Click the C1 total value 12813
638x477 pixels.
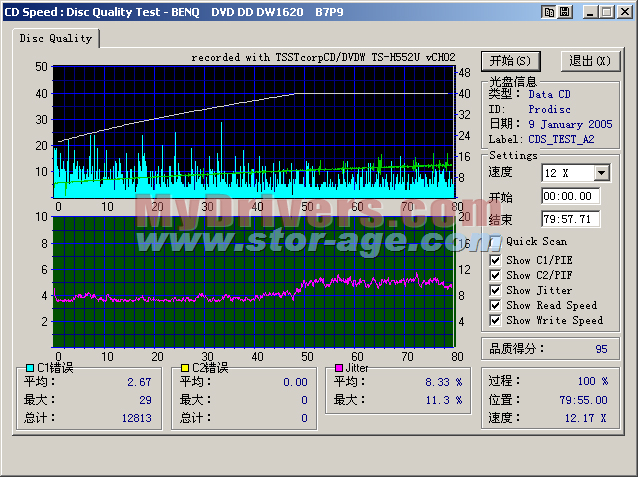tap(137, 418)
